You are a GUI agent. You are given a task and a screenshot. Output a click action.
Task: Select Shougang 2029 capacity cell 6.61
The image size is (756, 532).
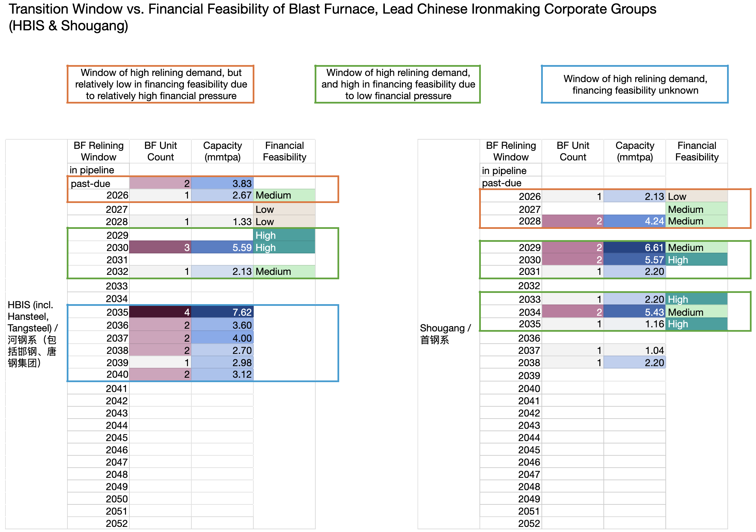(635, 247)
